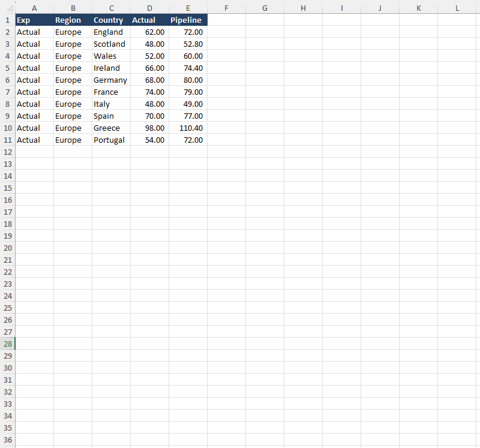Click the 80.00 Pipeline value for Germany

click(188, 80)
